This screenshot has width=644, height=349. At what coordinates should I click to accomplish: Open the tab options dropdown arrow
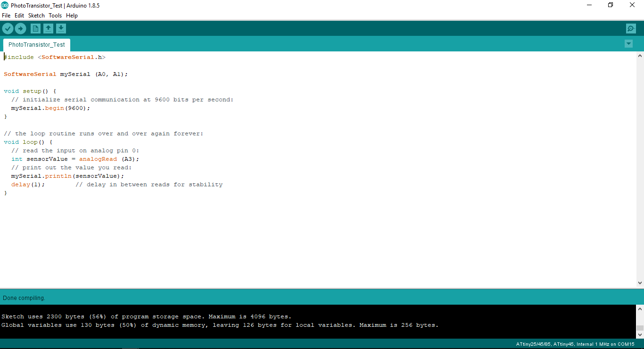[628, 44]
